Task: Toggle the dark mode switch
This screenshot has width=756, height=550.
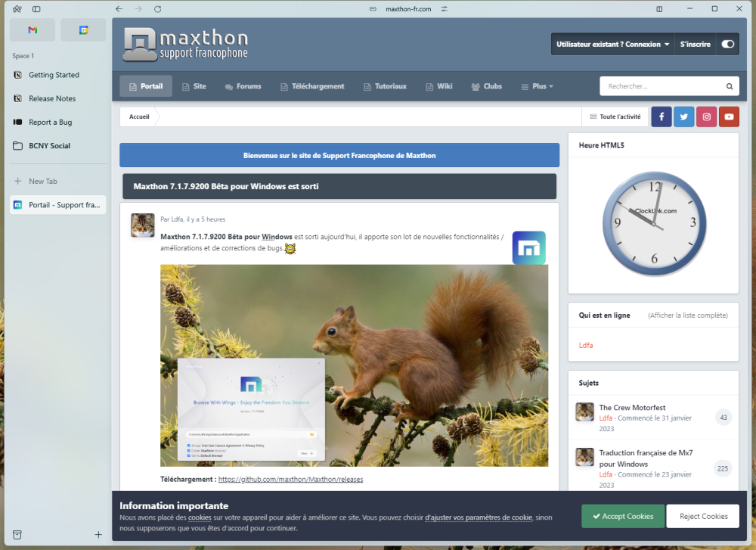Action: coord(728,44)
